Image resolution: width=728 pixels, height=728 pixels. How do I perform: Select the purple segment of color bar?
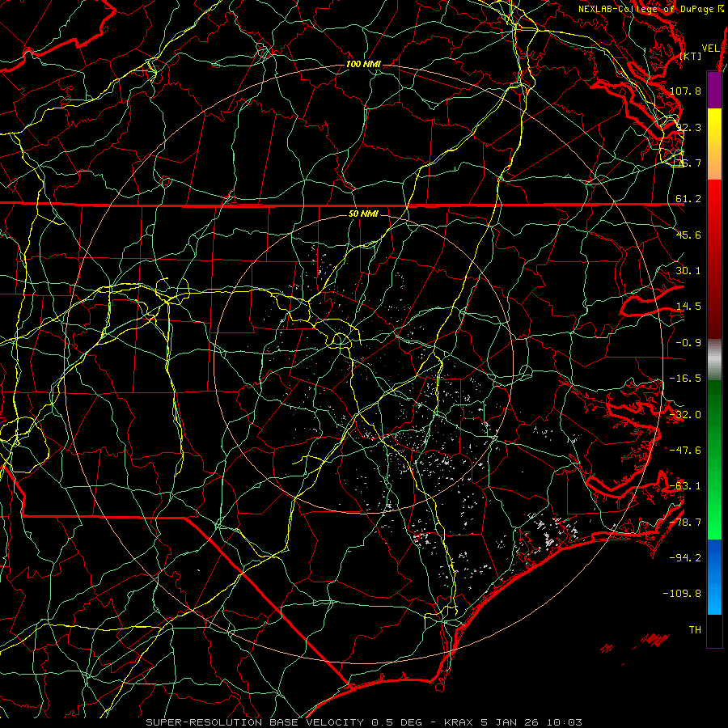pos(714,90)
